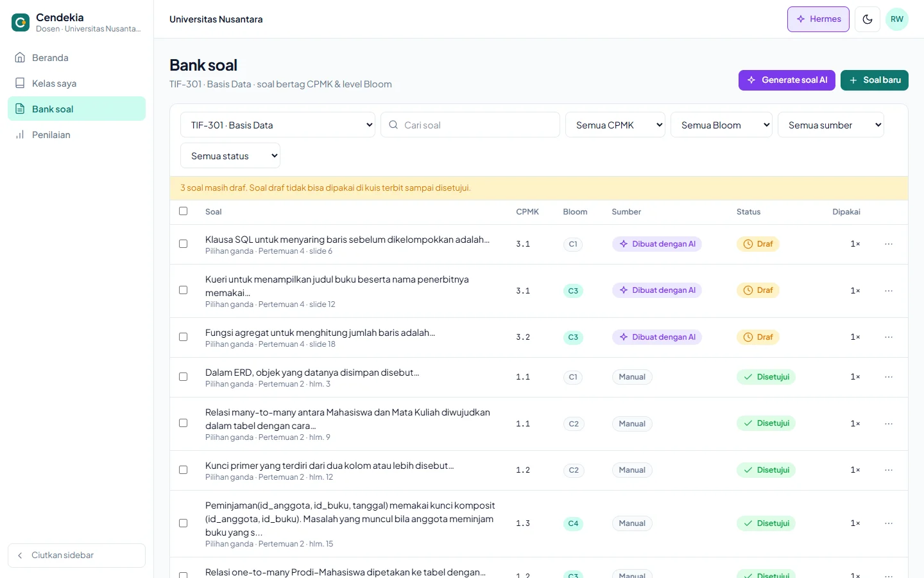Toggle the select-all checkbox in table header
Viewport: 924px width, 578px height.
click(184, 211)
